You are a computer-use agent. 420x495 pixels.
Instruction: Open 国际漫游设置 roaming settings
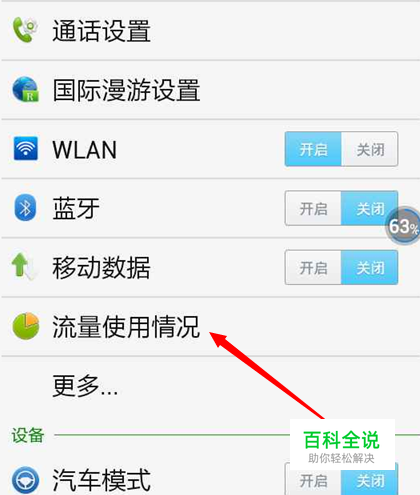(210, 90)
